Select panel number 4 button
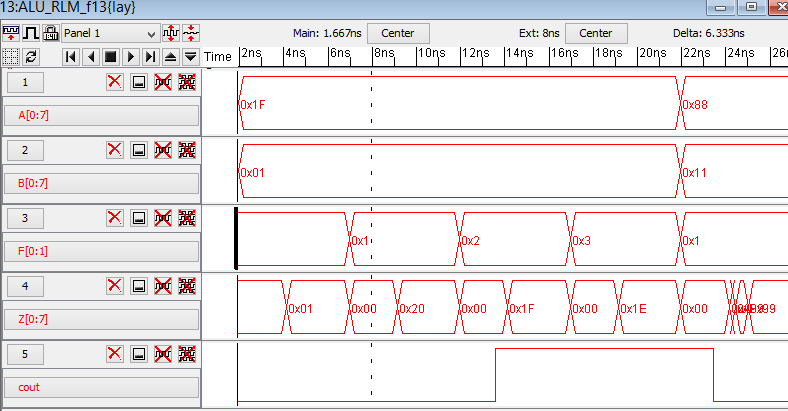Viewport: 788px width, 411px height. (x=25, y=286)
